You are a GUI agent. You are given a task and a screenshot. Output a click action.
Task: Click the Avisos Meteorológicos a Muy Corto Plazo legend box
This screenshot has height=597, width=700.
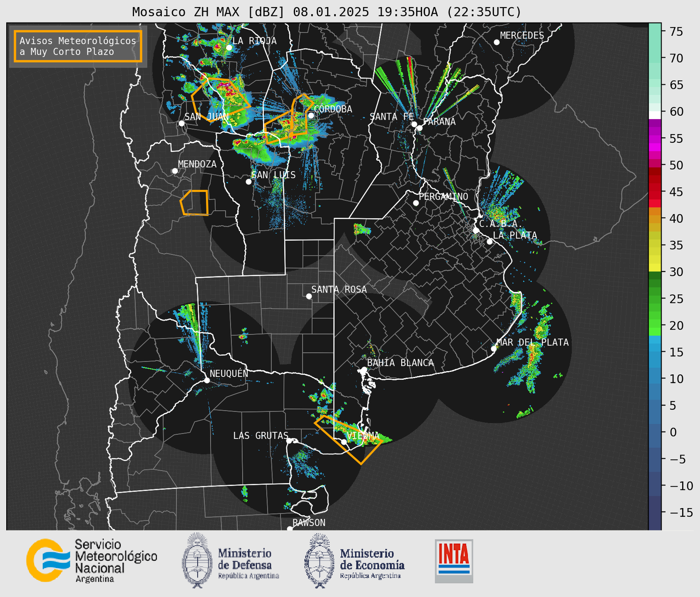pyautogui.click(x=78, y=46)
